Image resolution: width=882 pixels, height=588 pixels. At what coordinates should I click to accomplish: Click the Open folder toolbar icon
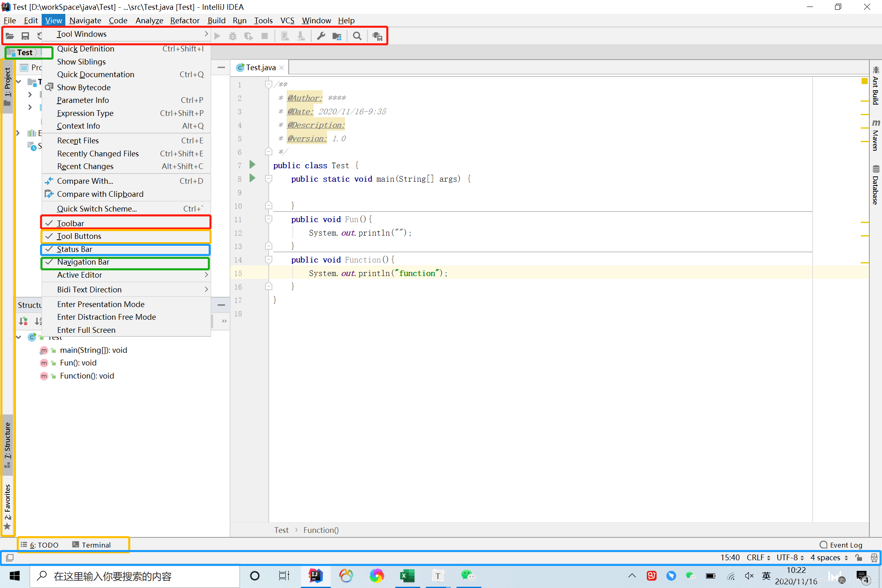[x=10, y=36]
